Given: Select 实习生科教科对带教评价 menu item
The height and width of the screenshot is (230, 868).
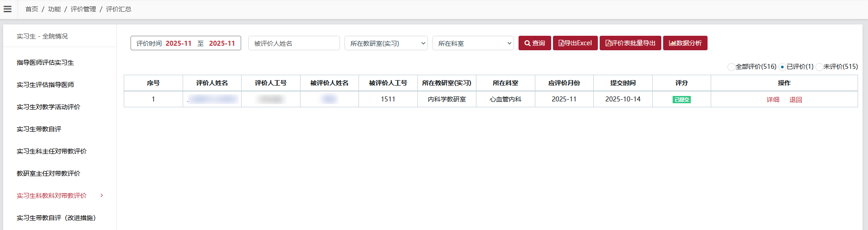Looking at the screenshot, I should 52,196.
